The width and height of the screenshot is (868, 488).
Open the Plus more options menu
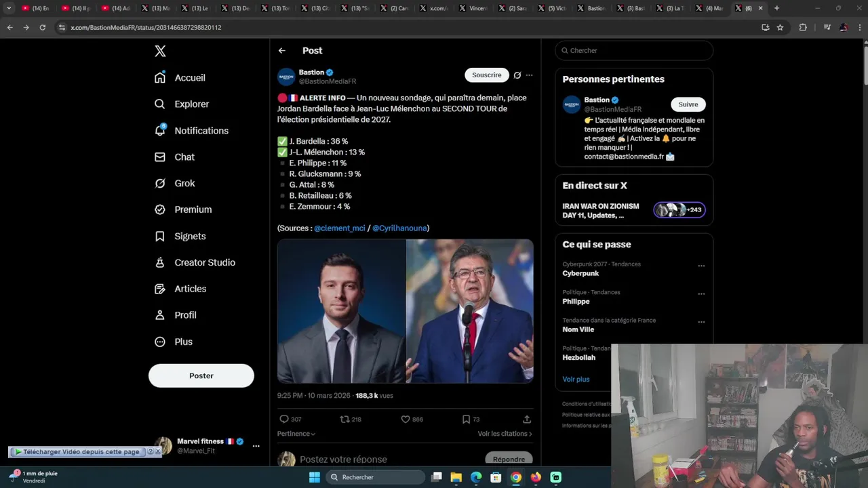point(174,342)
